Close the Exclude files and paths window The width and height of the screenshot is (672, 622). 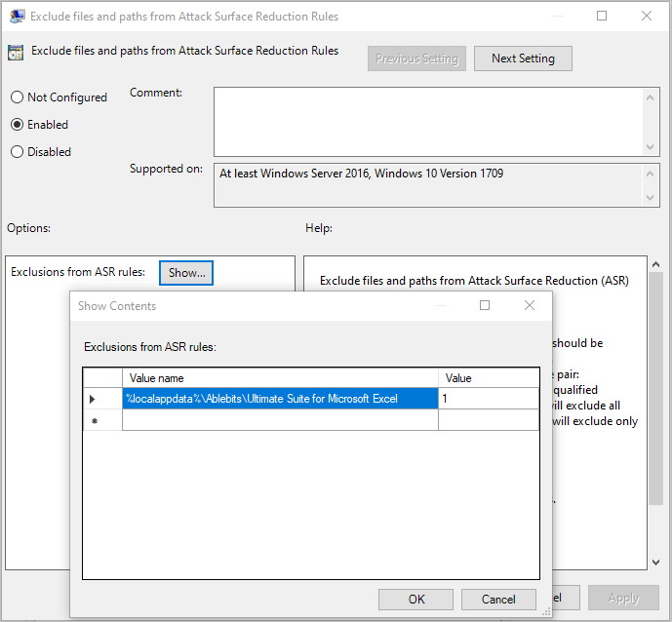[647, 16]
